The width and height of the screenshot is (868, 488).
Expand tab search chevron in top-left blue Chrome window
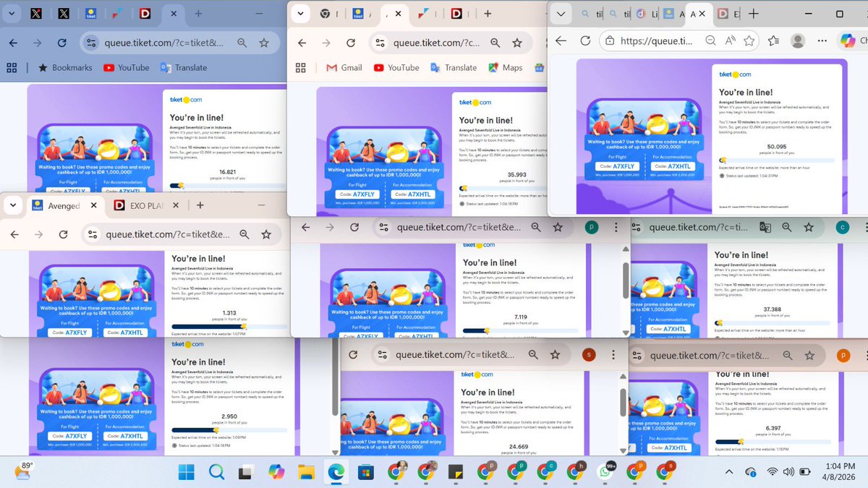click(x=11, y=14)
